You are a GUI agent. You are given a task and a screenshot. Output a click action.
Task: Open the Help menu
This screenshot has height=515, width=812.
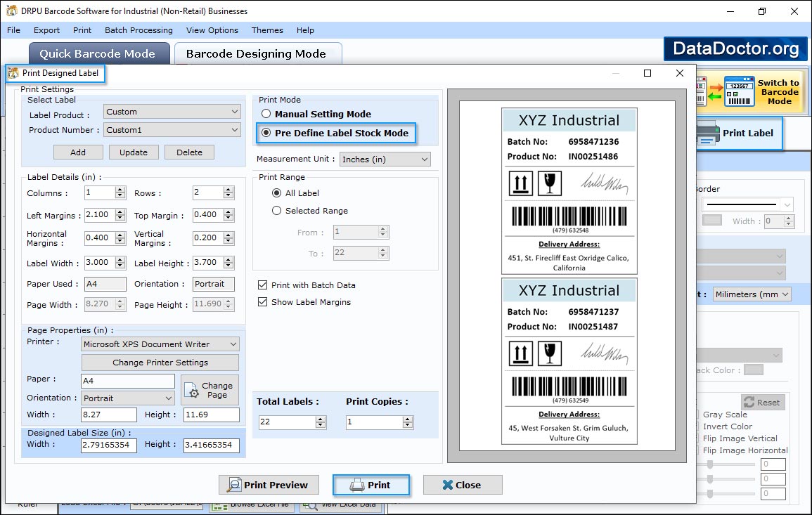point(305,30)
